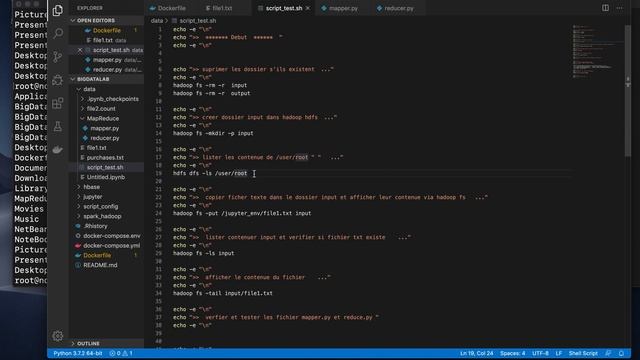Image resolution: width=640 pixels, height=360 pixels.
Task: Collapse the BIGDATALAB section
Action: pyautogui.click(x=107, y=79)
